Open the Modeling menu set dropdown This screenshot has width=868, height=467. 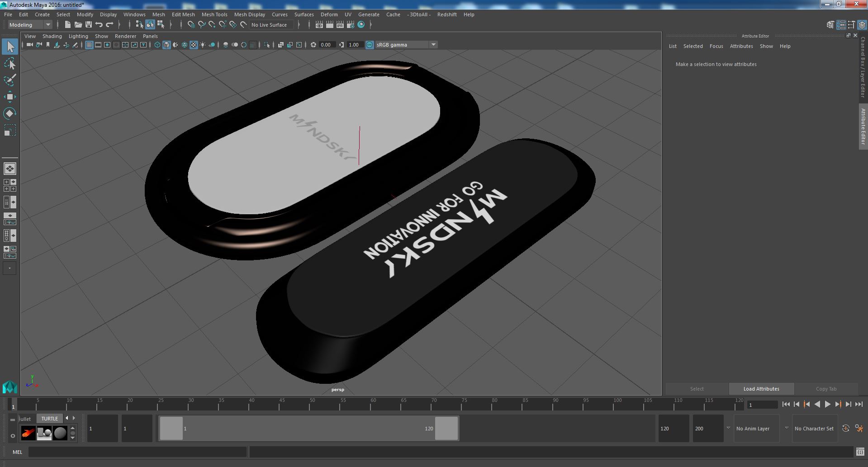tap(30, 25)
